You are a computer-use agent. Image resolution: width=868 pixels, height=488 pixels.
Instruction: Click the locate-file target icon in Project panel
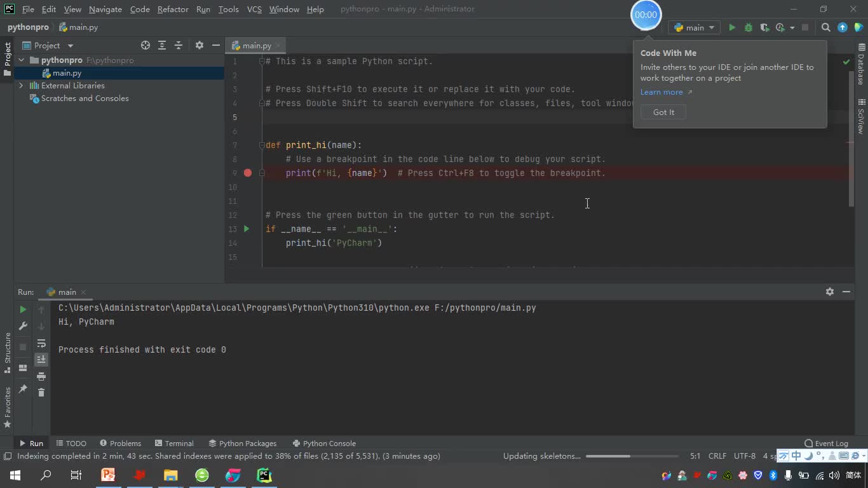click(x=146, y=45)
